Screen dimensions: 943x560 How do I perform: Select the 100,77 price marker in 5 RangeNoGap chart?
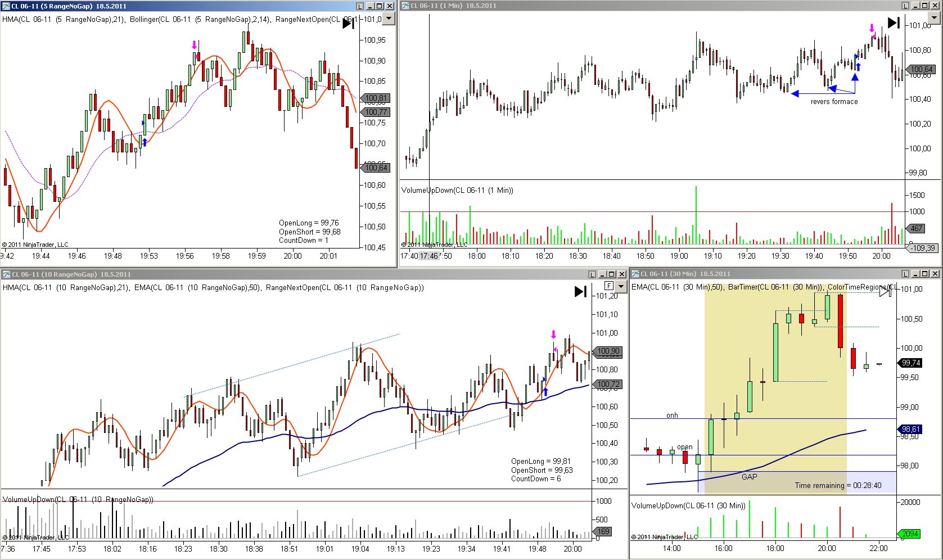tap(375, 112)
